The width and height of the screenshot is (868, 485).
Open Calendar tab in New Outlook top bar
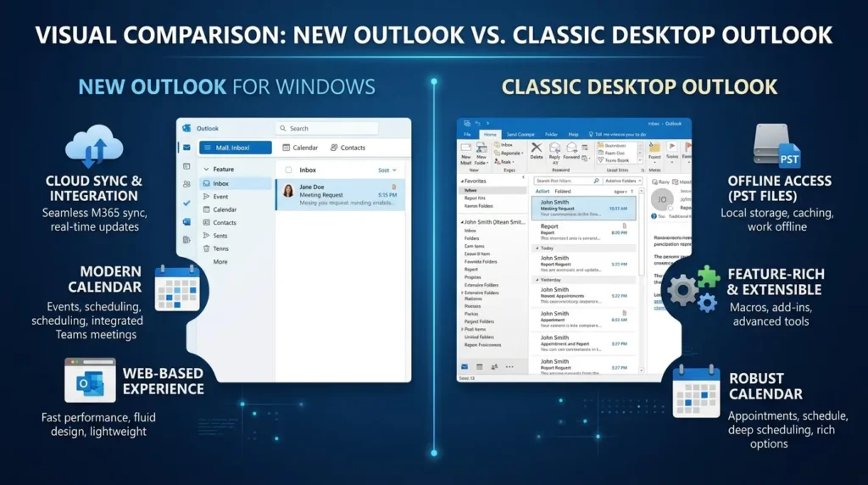click(300, 148)
